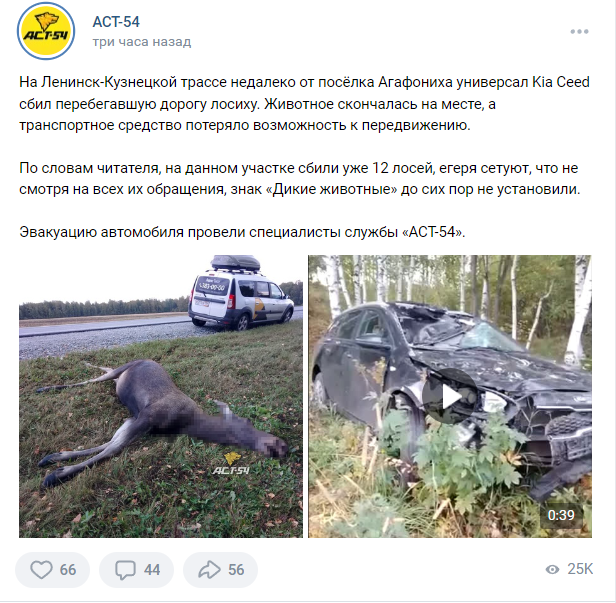Viewport: 616px width, 603px height.
Task: Open the three-dot post options menu
Action: [579, 31]
